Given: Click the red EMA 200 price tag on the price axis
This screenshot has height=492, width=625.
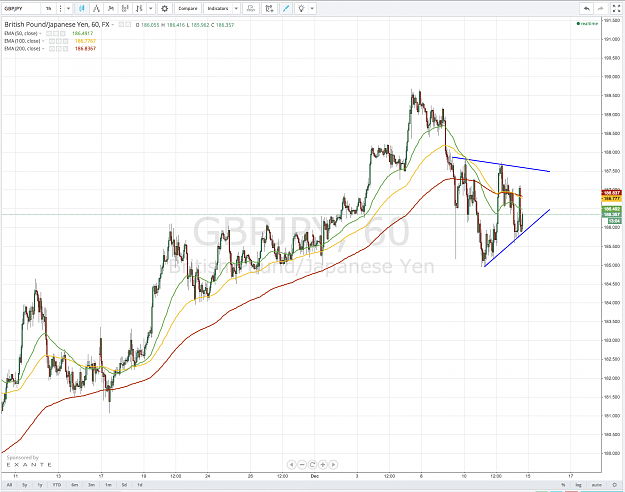Looking at the screenshot, I should (612, 193).
